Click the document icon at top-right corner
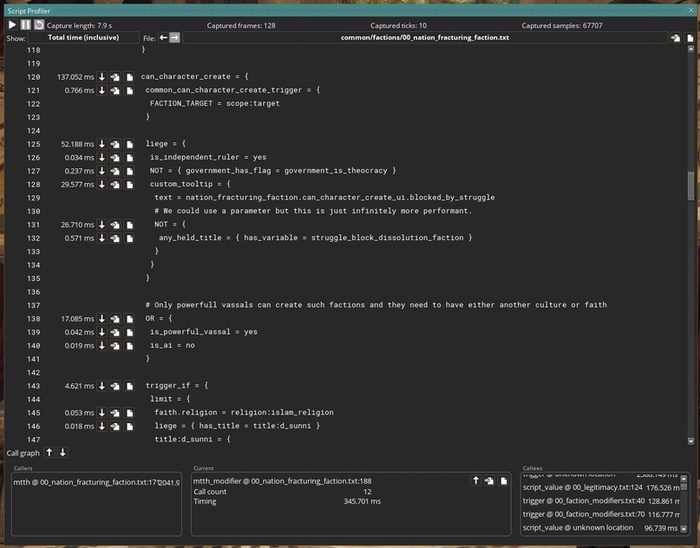The width and height of the screenshot is (700, 548). point(689,37)
